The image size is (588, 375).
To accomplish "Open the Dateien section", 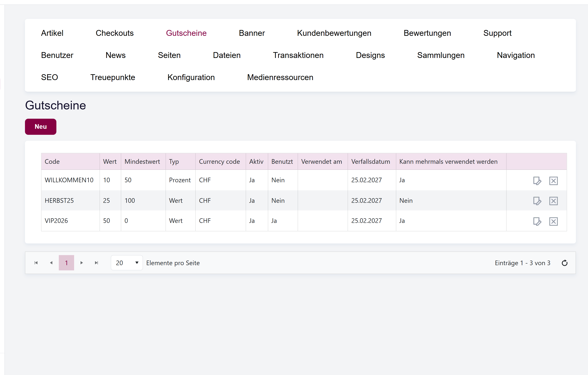I will (x=227, y=55).
